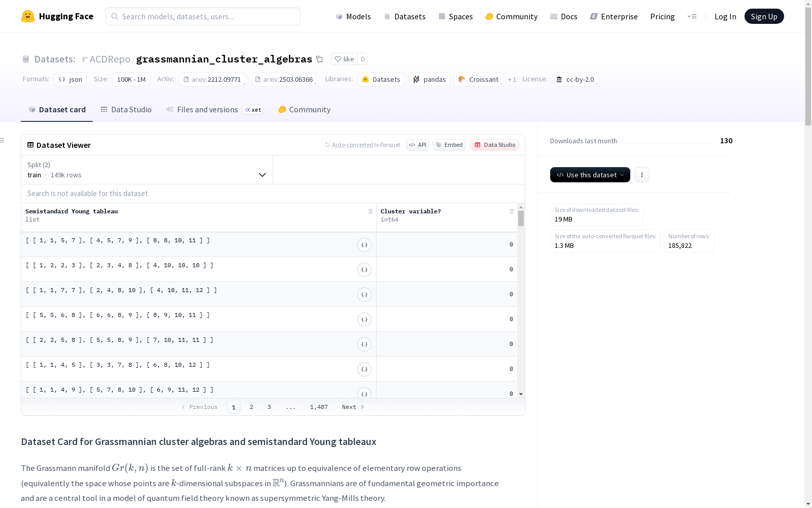Screen dimensions: 812x508
Task: Click the Previous page button
Action: (x=199, y=407)
